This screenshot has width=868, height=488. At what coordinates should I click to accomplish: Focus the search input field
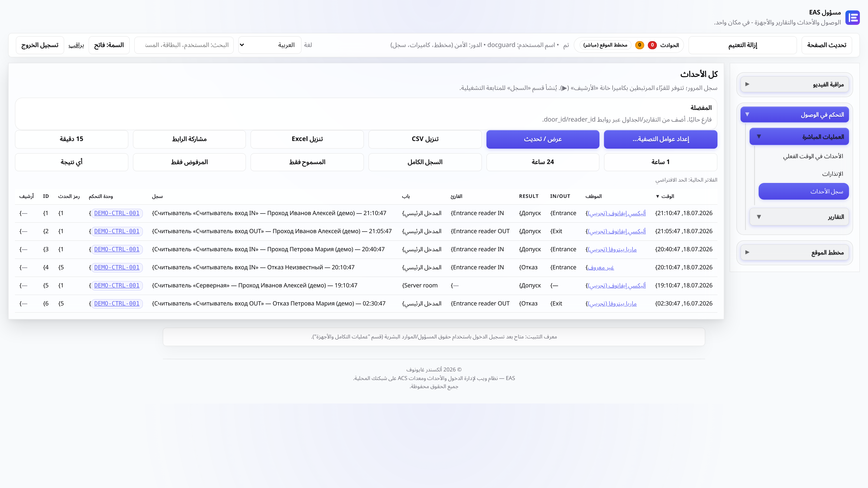click(x=184, y=45)
